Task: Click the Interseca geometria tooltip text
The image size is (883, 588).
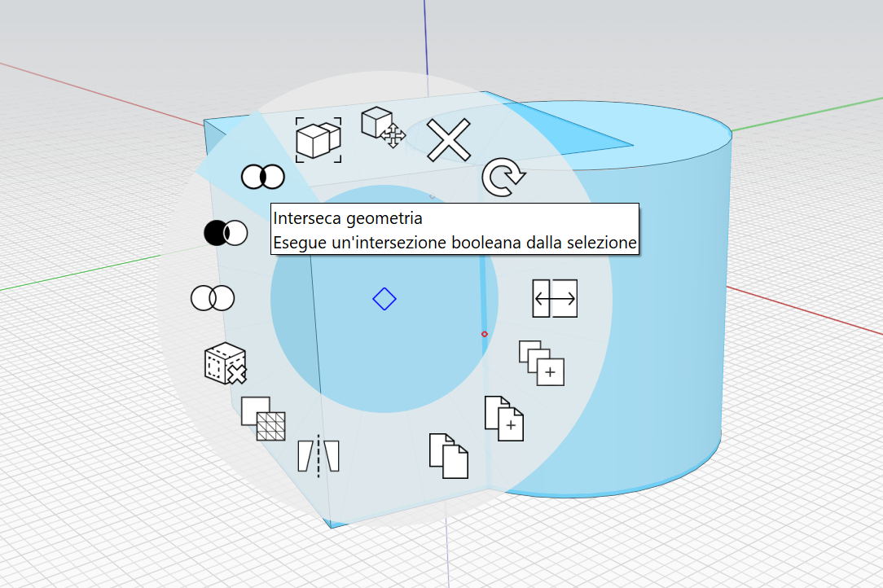Action: pos(349,219)
